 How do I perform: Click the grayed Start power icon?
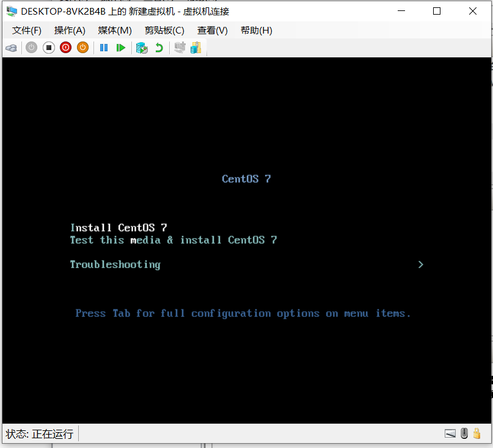point(31,48)
